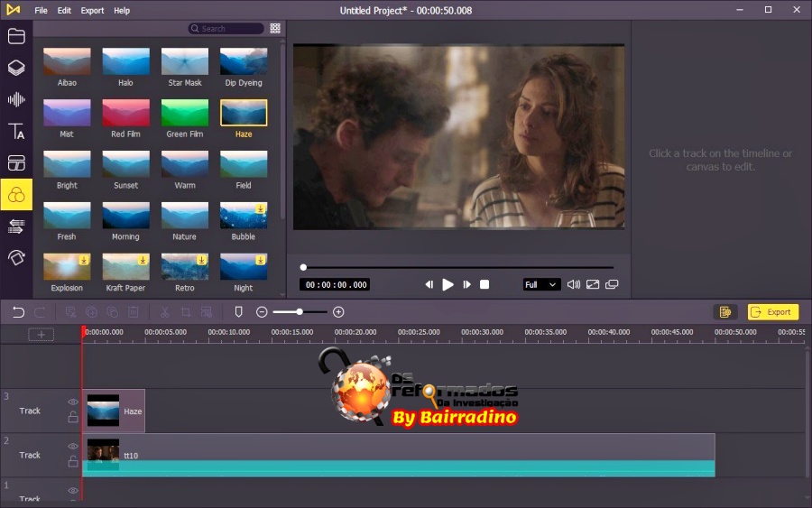The width and height of the screenshot is (812, 508).
Task: Download the Explosion filter
Action: pyautogui.click(x=83, y=260)
